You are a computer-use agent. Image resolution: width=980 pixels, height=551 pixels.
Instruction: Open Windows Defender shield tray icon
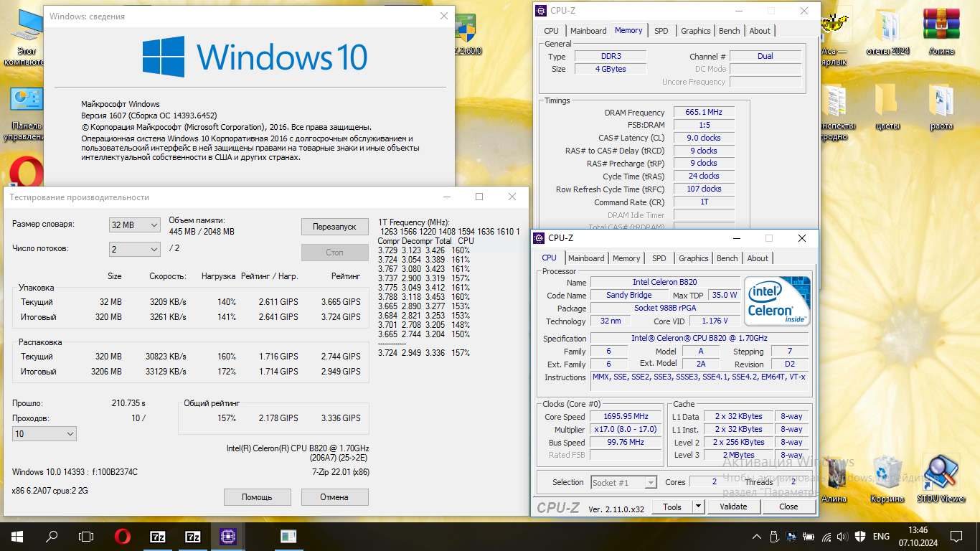point(860,536)
